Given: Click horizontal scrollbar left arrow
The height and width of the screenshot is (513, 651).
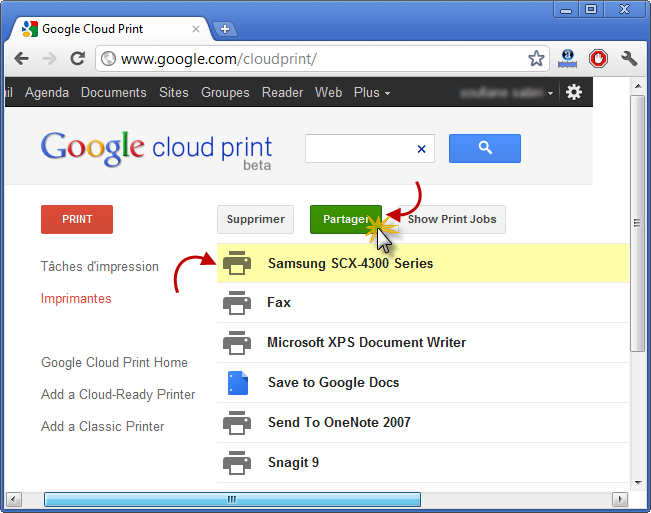Looking at the screenshot, I should click(x=14, y=499).
